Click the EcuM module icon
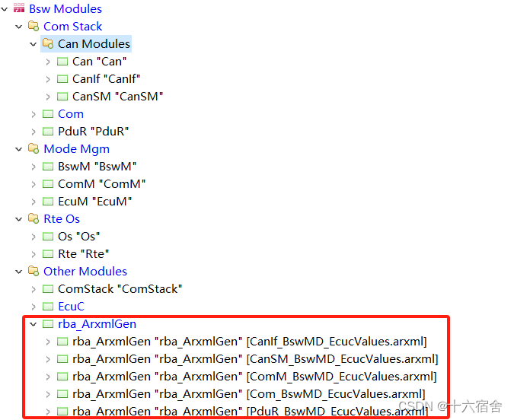514x420 pixels. 48,201
